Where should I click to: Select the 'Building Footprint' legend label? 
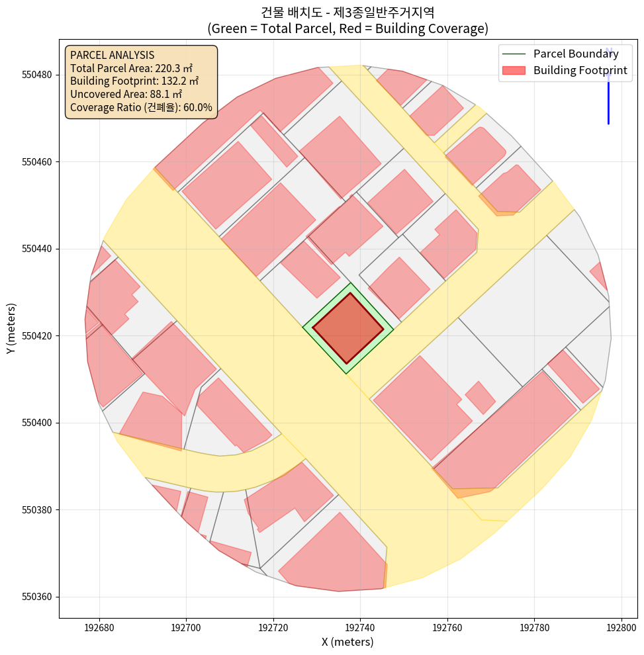tap(580, 71)
